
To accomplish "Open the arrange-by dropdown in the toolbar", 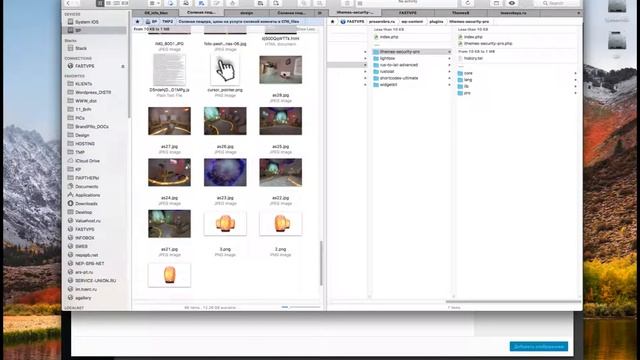I will pyautogui.click(x=154, y=3).
